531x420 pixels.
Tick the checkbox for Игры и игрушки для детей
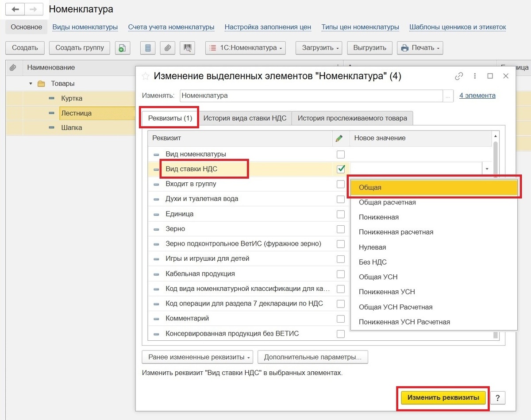pos(341,259)
